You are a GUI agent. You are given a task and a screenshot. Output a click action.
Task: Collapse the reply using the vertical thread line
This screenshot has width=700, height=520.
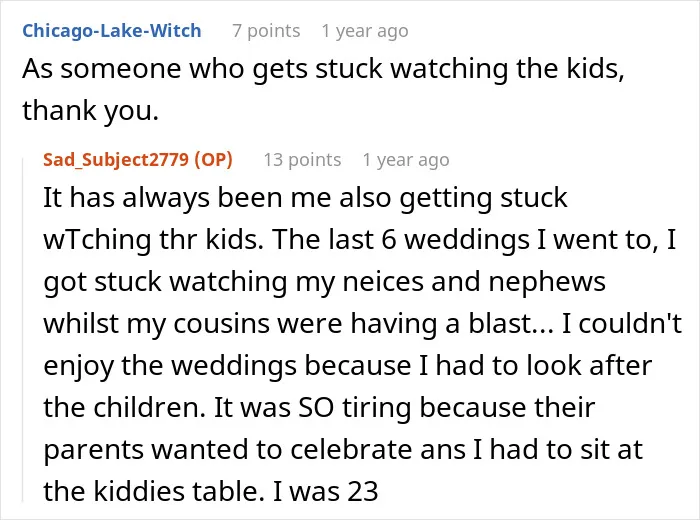[23, 329]
